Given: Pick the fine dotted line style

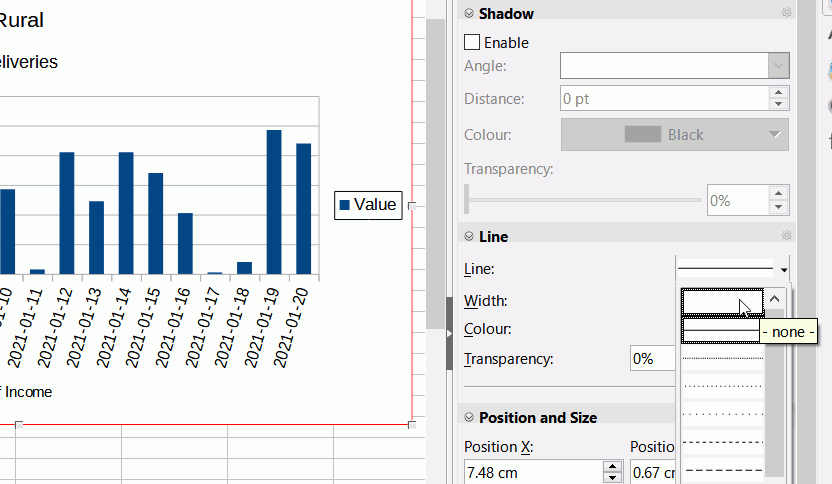Looking at the screenshot, I should [x=722, y=358].
